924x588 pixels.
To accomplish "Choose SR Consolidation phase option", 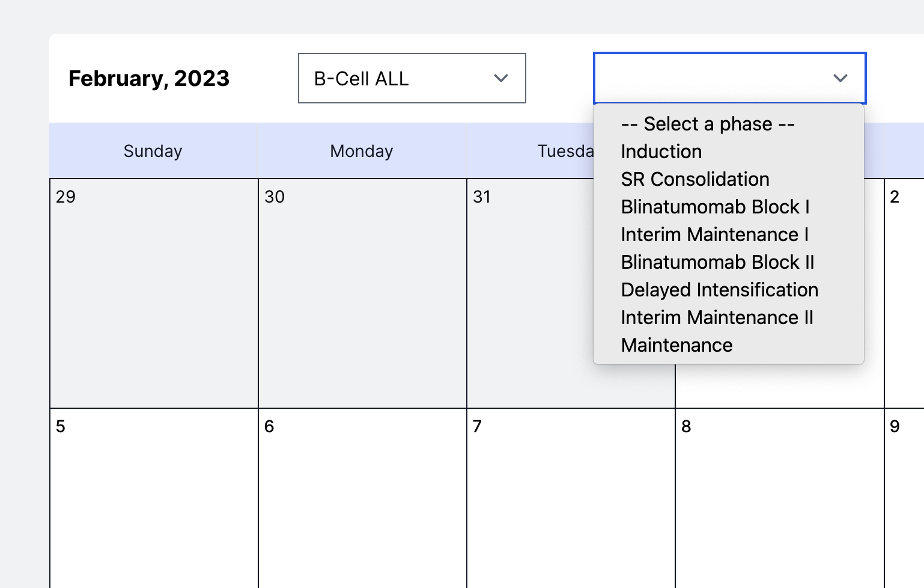I will 695,179.
